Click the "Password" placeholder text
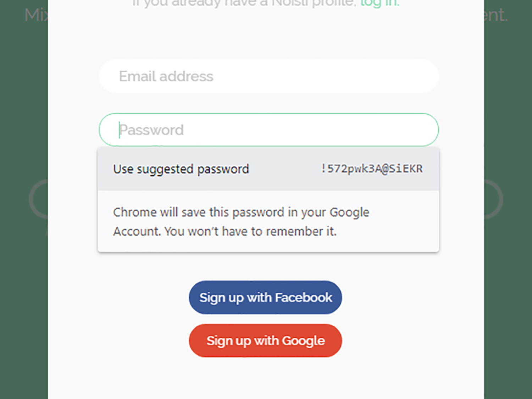Image resolution: width=532 pixels, height=399 pixels. tap(152, 130)
